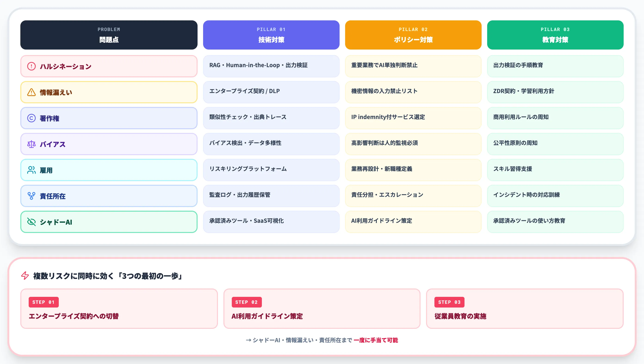Image resolution: width=644 pixels, height=364 pixels.
Task: Click the STEP 03 badge
Action: click(449, 302)
